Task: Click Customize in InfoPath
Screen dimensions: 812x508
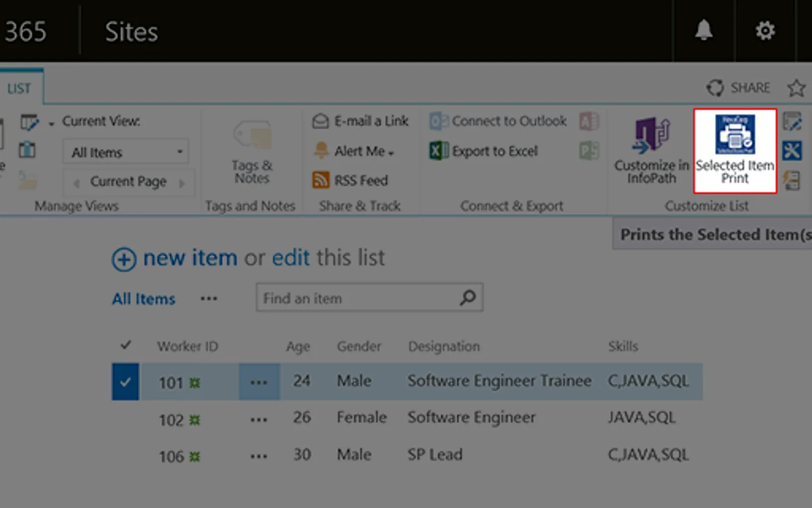Action: click(x=652, y=150)
